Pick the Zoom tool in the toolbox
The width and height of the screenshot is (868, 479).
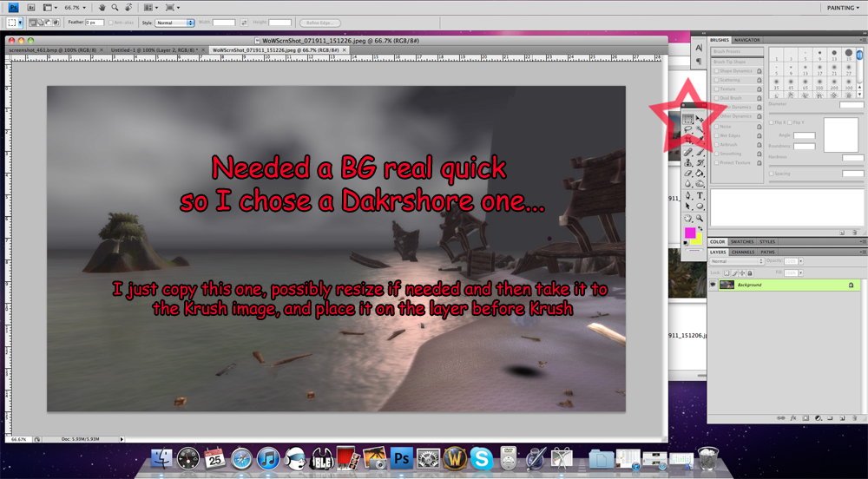[700, 218]
